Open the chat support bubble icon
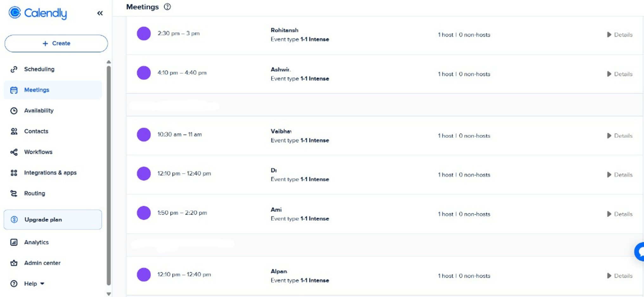 point(641,252)
